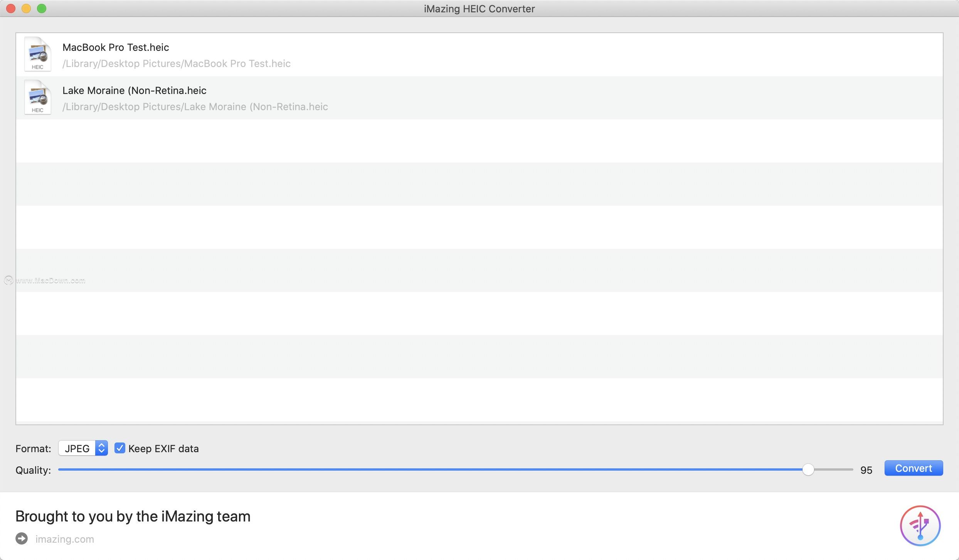Click the Quality: label
The image size is (959, 560).
(x=33, y=470)
